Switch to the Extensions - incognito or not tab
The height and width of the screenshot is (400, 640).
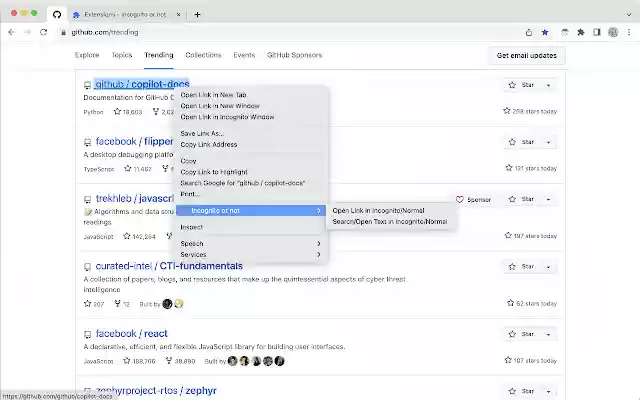coord(124,15)
